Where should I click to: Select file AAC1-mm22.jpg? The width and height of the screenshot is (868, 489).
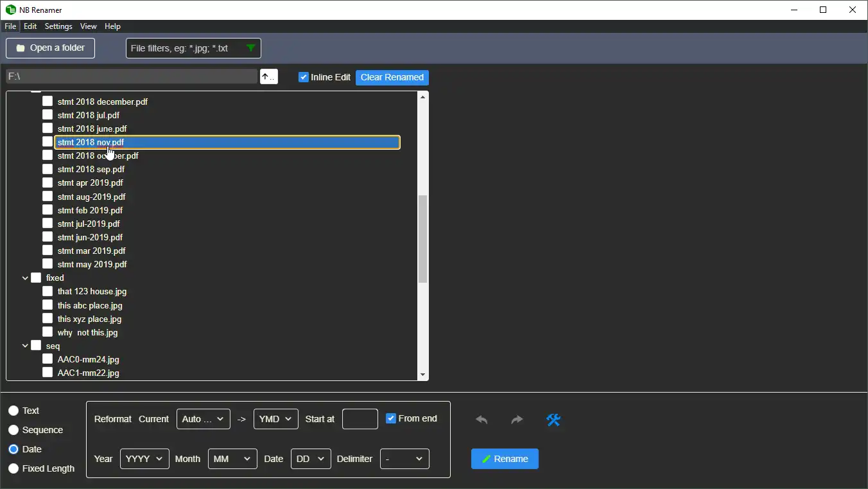pyautogui.click(x=88, y=373)
